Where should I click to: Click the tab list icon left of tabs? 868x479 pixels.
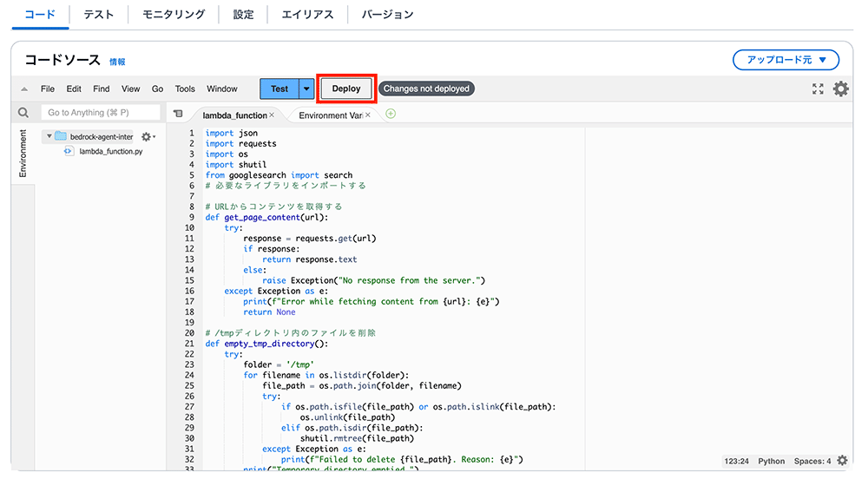click(178, 114)
